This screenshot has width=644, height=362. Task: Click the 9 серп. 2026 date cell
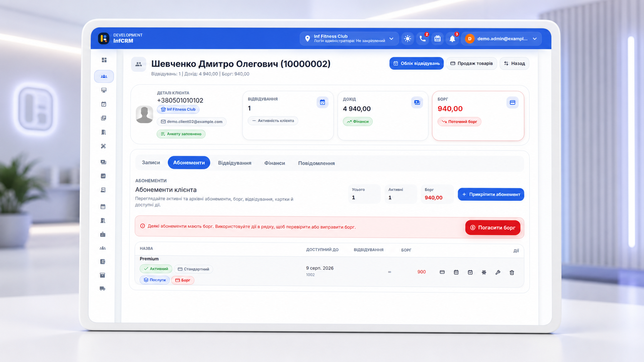320,268
